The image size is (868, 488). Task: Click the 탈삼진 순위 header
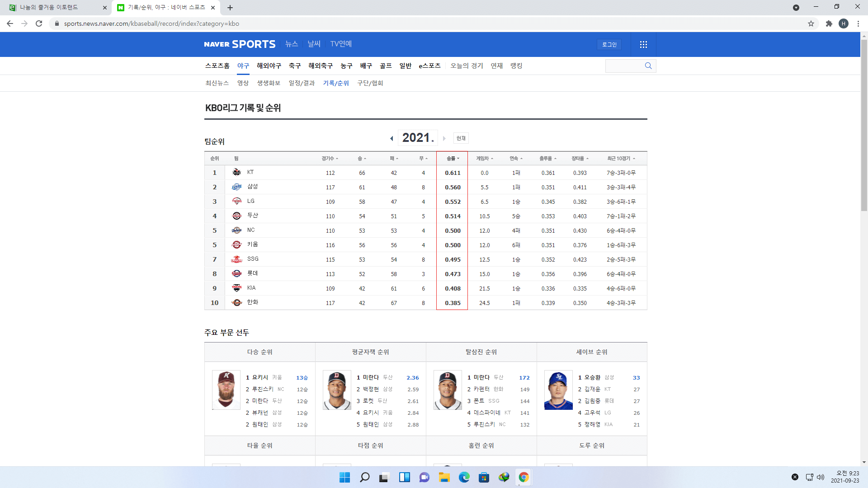(x=481, y=352)
